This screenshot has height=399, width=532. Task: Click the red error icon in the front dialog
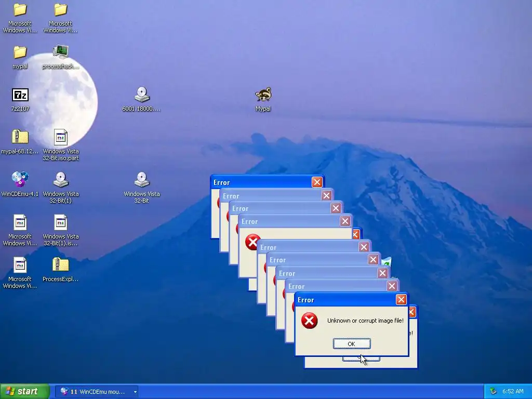tap(310, 321)
